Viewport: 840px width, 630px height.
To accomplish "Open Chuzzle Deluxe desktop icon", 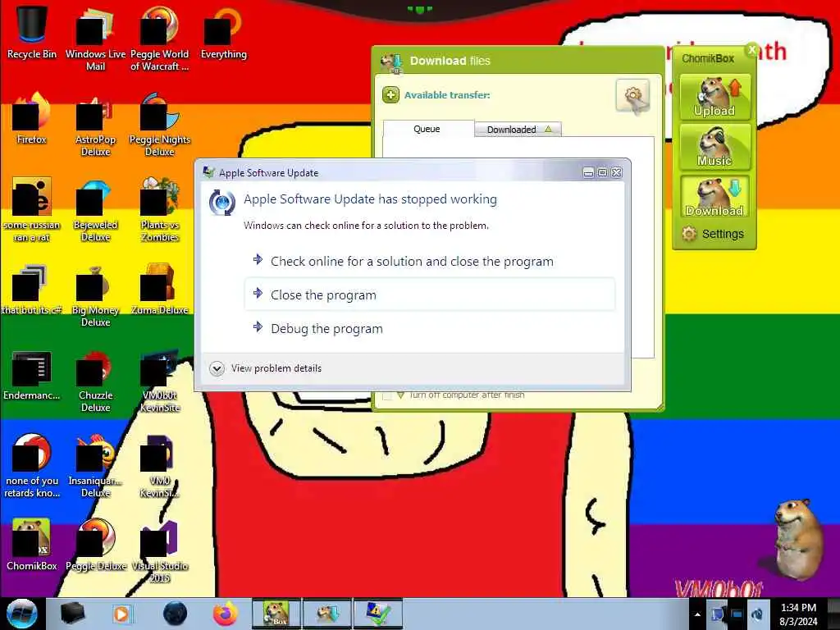I will (x=95, y=380).
